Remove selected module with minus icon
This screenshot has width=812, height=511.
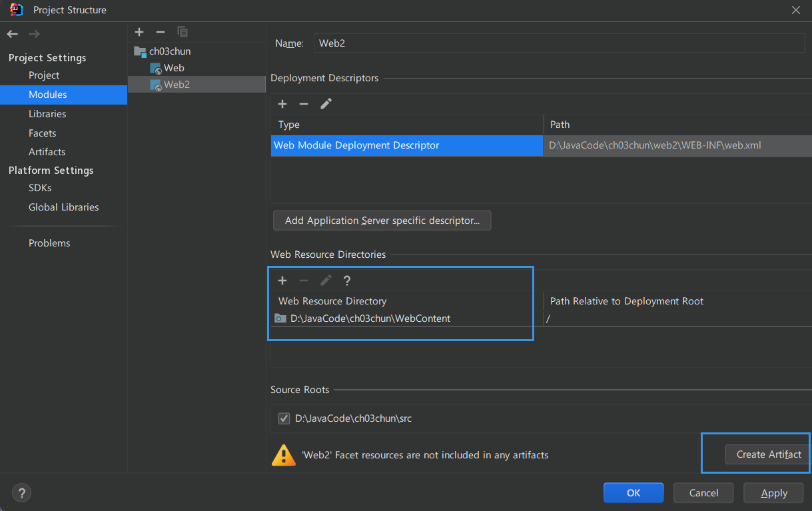161,32
